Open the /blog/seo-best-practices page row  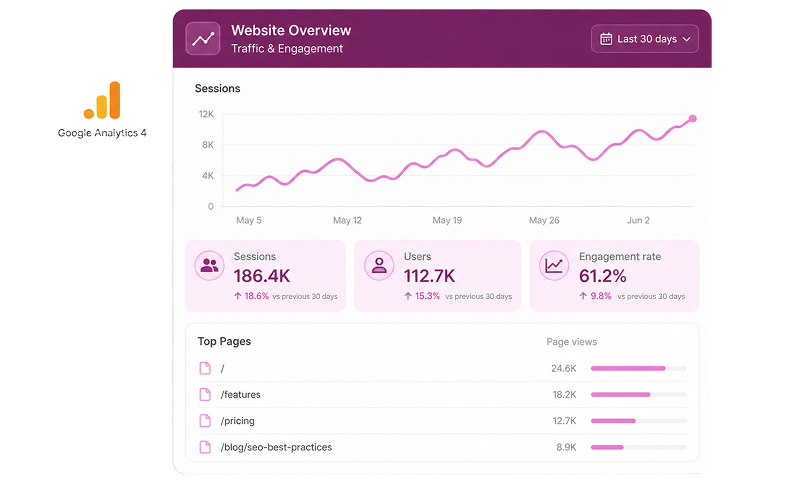click(x=442, y=447)
